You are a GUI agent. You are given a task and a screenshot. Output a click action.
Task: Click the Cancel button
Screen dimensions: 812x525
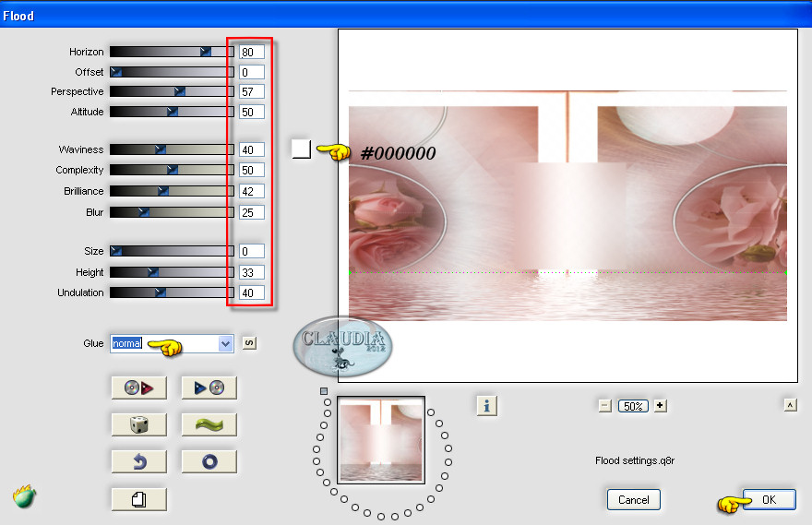click(x=633, y=500)
